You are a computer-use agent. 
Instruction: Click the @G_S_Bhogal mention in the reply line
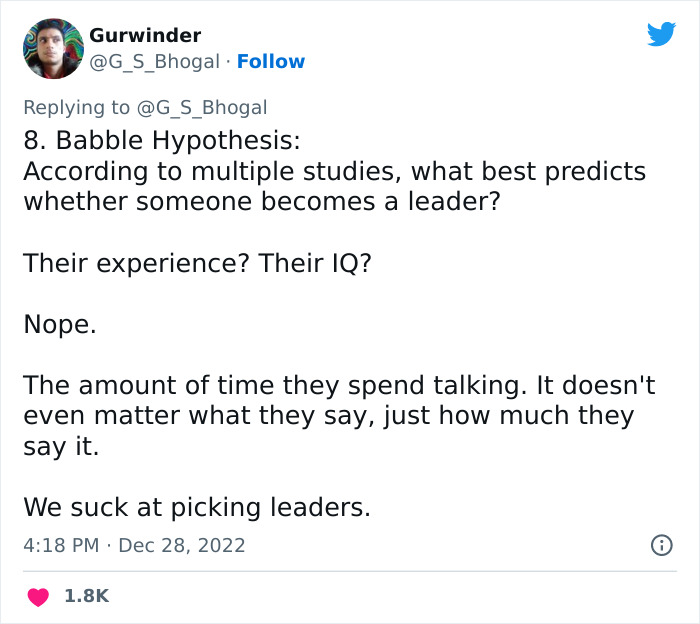click(202, 107)
